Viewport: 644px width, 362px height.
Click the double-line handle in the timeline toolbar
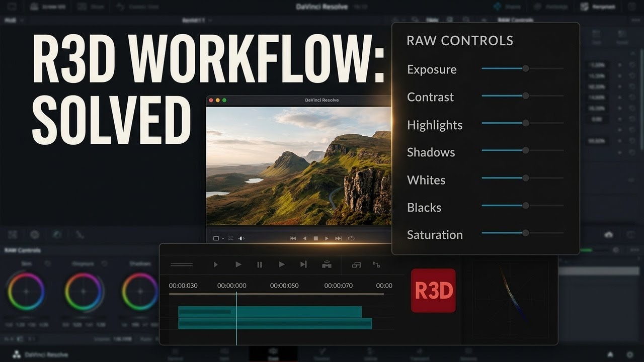[x=182, y=264]
